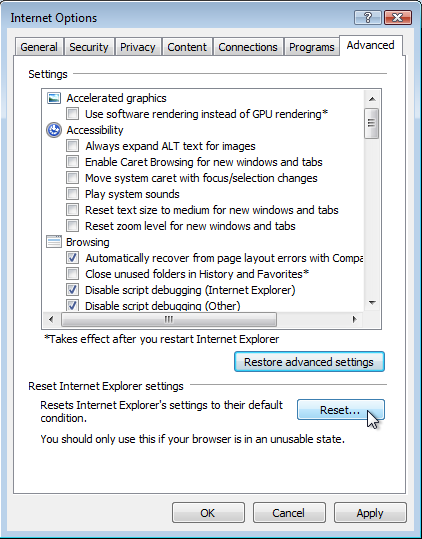The height and width of the screenshot is (539, 422).
Task: Click the scroll down arrow in settings list
Action: click(x=372, y=302)
